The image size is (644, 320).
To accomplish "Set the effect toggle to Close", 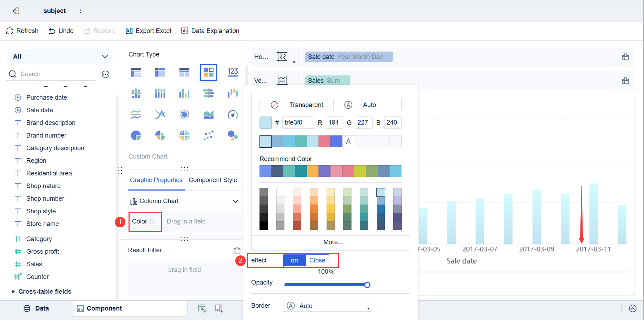I will [317, 260].
